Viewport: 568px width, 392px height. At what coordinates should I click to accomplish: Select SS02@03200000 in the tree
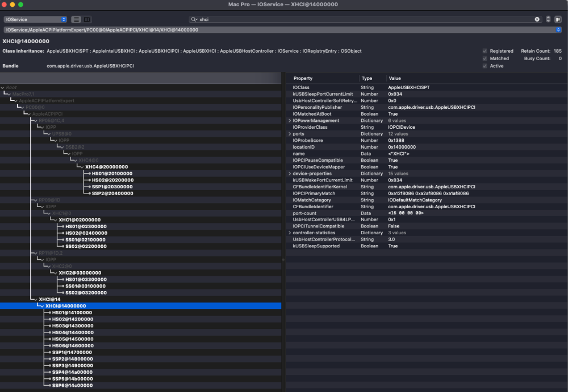click(86, 293)
